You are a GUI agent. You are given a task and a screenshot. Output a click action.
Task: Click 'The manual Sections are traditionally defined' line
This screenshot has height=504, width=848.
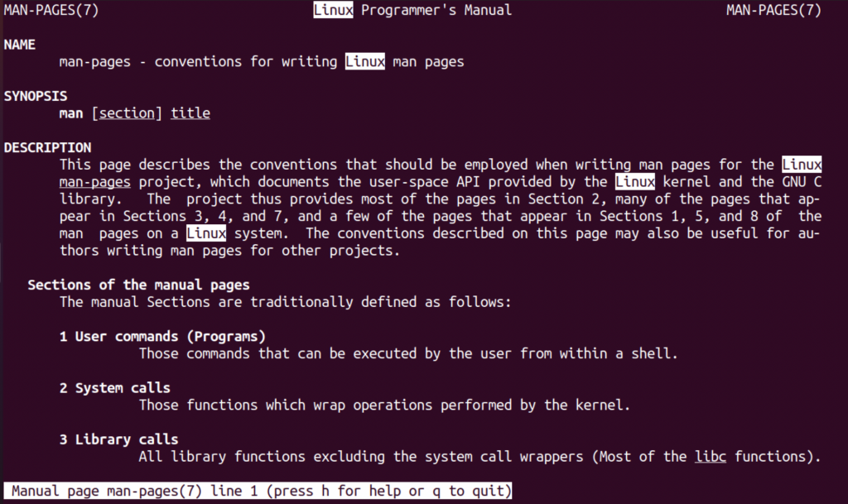pyautogui.click(x=285, y=302)
